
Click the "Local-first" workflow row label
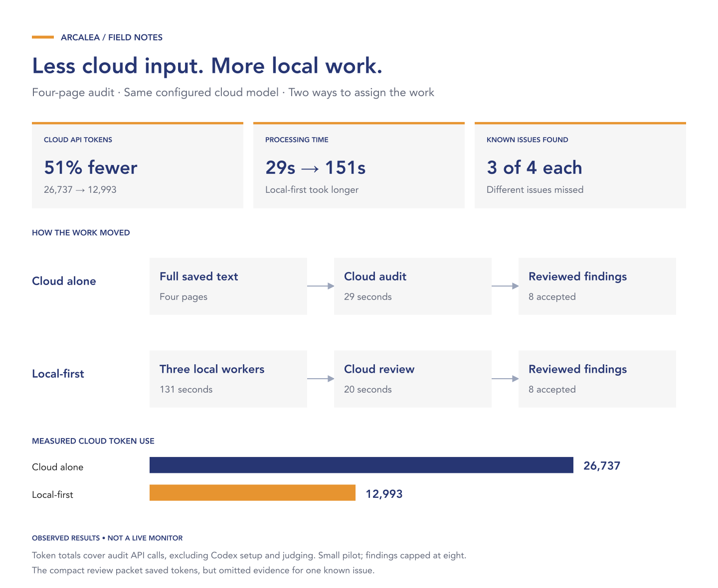58,374
